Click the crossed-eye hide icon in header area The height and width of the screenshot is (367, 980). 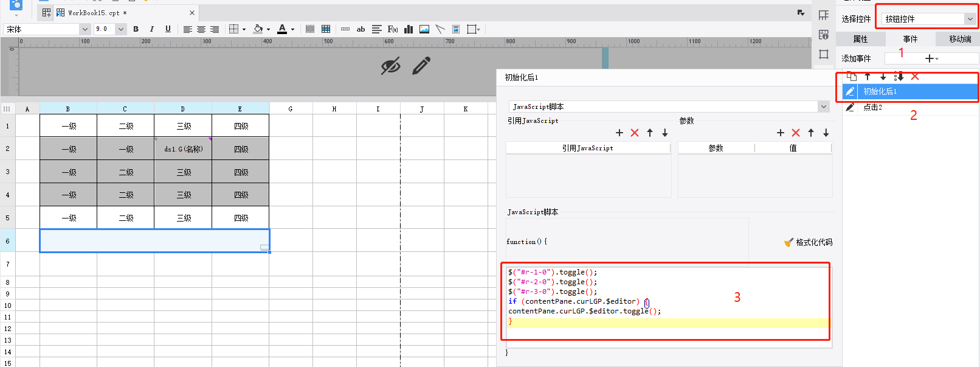point(390,66)
